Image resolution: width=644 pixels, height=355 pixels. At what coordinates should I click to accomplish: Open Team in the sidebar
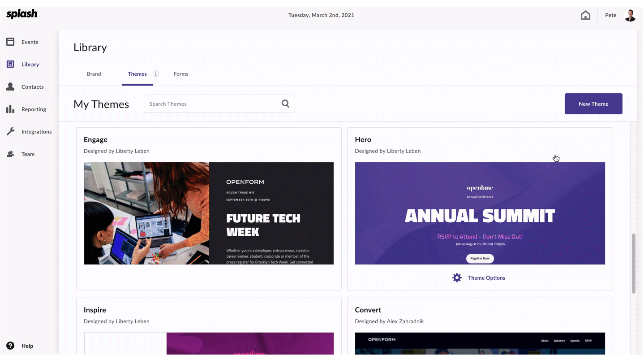tap(28, 154)
